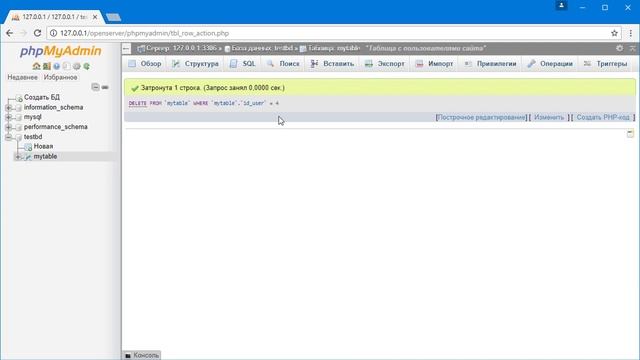Open the Операции tab

550,64
